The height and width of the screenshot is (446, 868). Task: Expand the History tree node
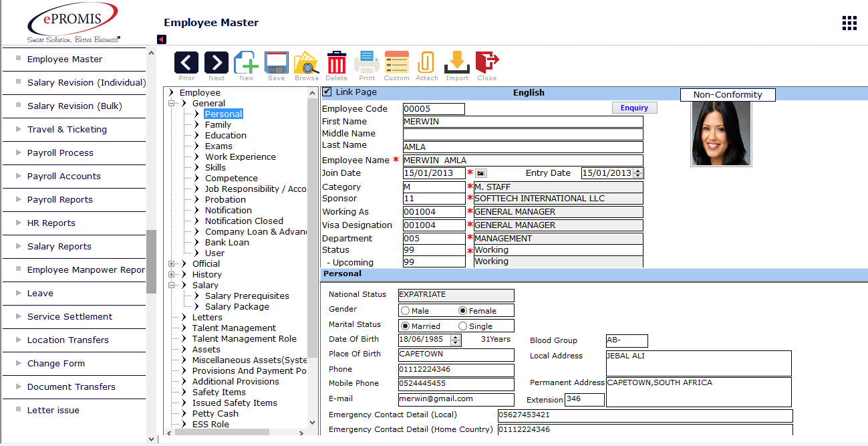click(x=171, y=274)
